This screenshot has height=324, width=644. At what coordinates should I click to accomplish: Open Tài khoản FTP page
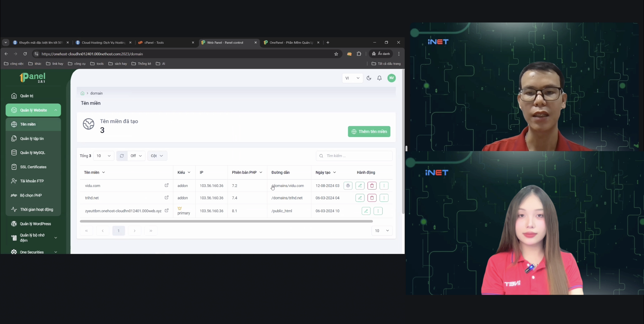33,181
